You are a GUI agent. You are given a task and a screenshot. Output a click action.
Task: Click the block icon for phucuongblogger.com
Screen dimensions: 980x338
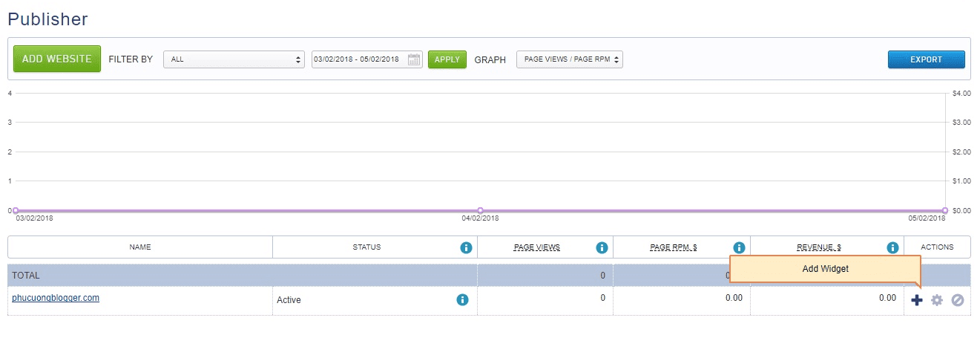958,300
